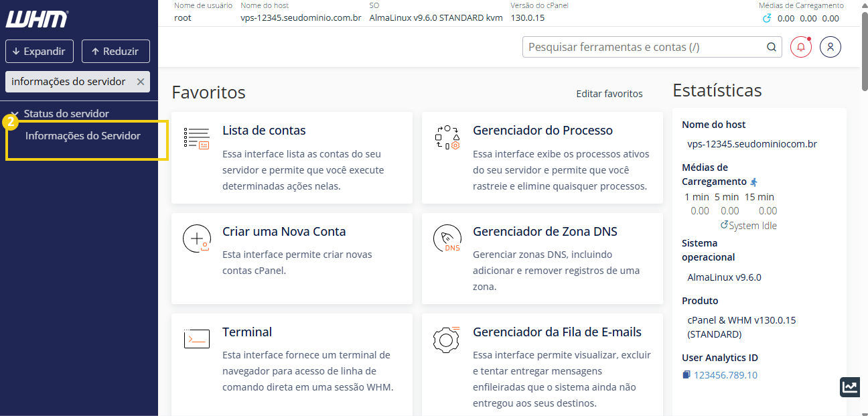Copy the User Analytics ID
The height and width of the screenshot is (416, 868).
pos(686,374)
